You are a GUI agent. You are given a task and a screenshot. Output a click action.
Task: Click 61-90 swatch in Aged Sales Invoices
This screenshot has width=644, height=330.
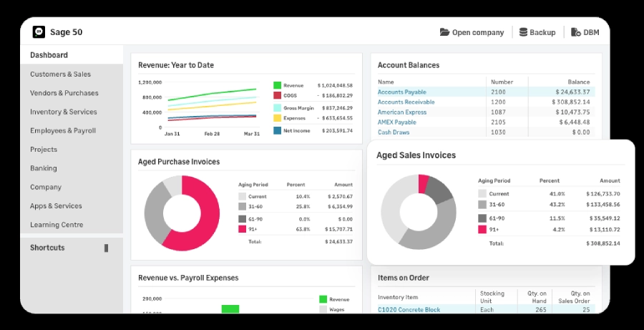pos(482,218)
